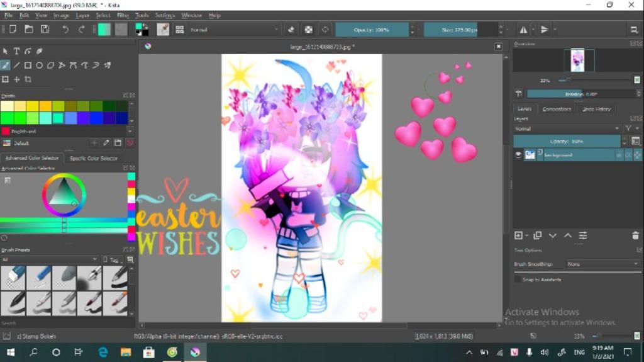Select the Bezier Curve tool

(x=73, y=65)
